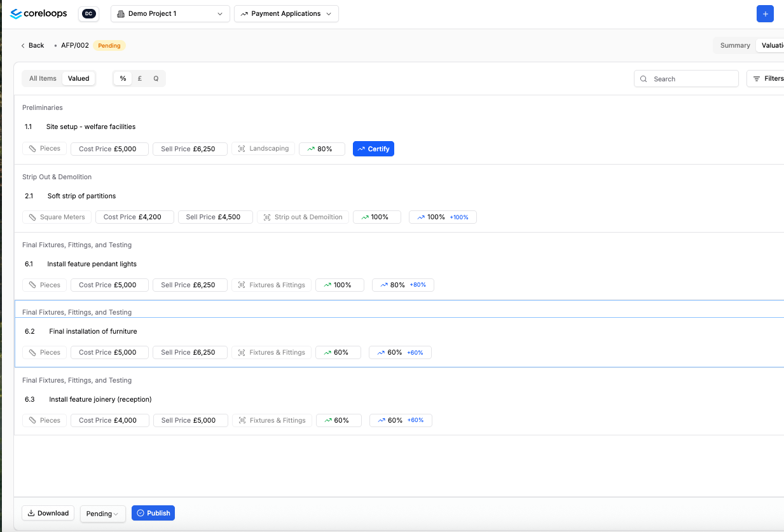Click the Publish button
This screenshot has height=532, width=784.
[x=153, y=514]
